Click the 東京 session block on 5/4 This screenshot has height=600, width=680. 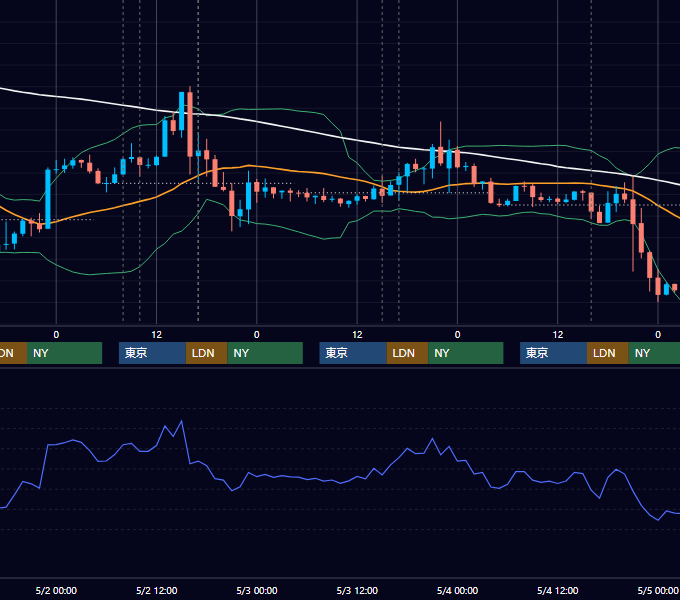(x=553, y=353)
